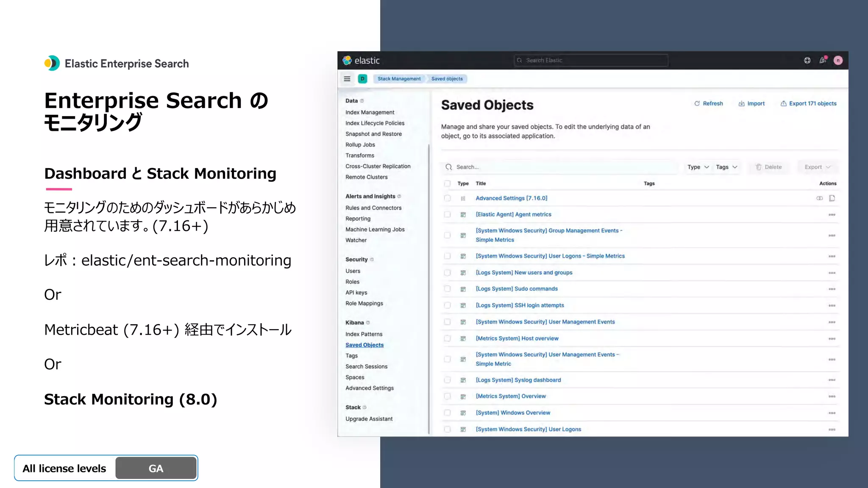Click the config type icon for Advanced Settings
The image size is (868, 488).
click(463, 198)
